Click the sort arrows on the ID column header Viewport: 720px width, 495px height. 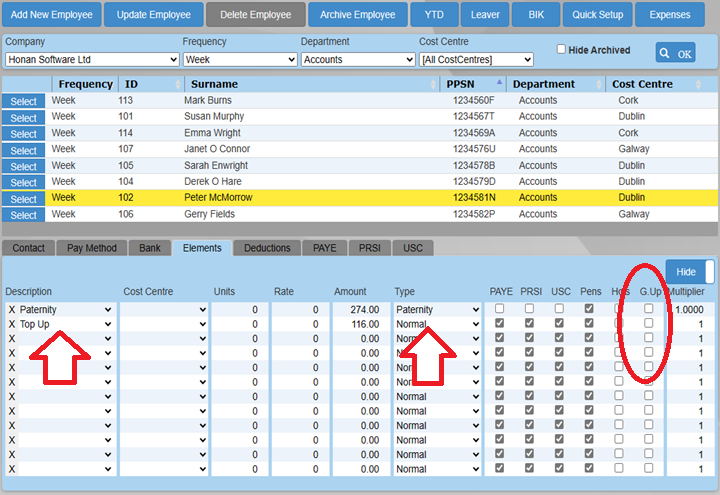[176, 85]
